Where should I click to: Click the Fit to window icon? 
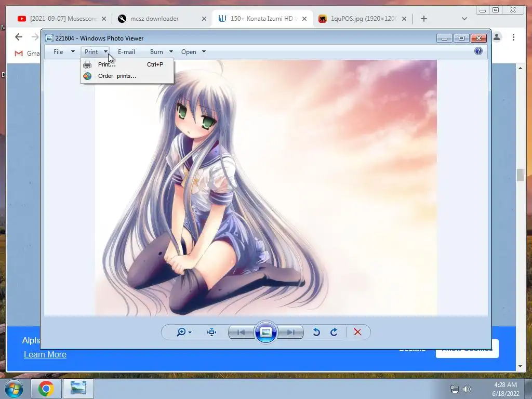(x=212, y=332)
